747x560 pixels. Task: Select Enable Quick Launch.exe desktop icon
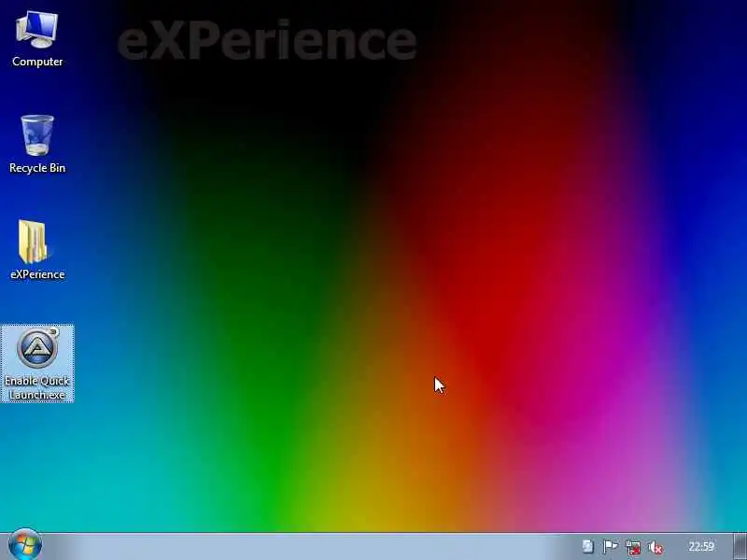point(37,364)
